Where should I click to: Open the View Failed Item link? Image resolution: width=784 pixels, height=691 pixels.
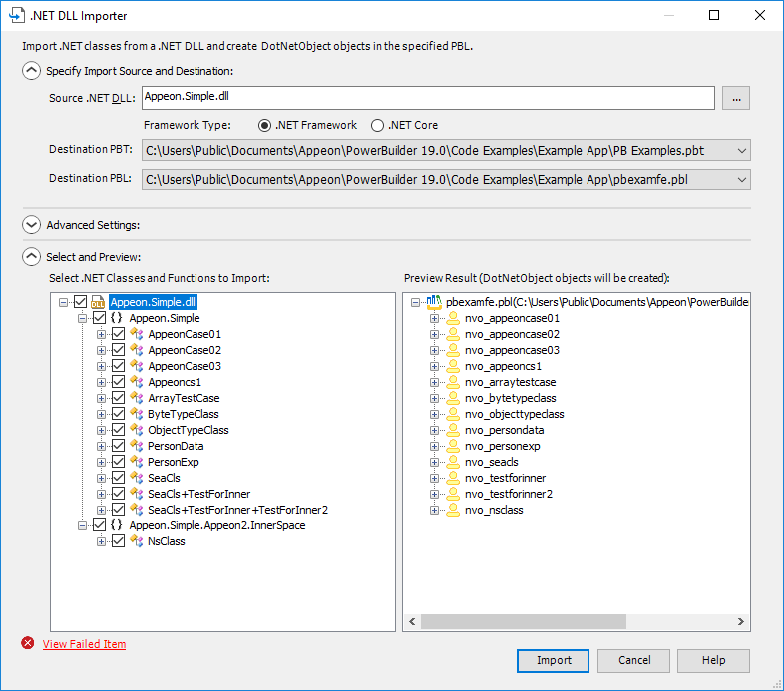coord(84,644)
